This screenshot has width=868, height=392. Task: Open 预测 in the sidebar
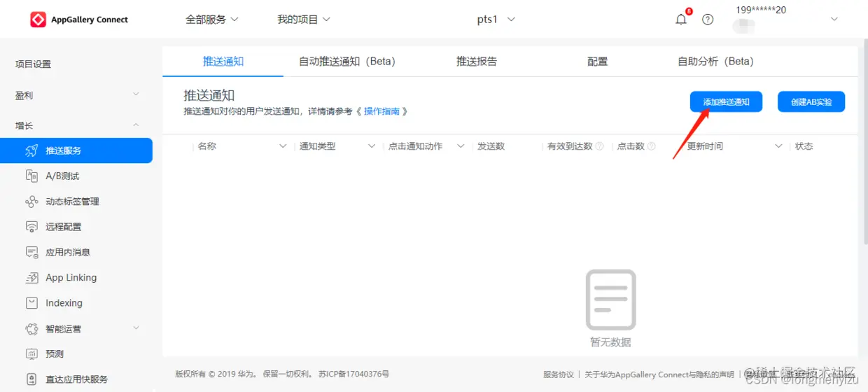55,354
